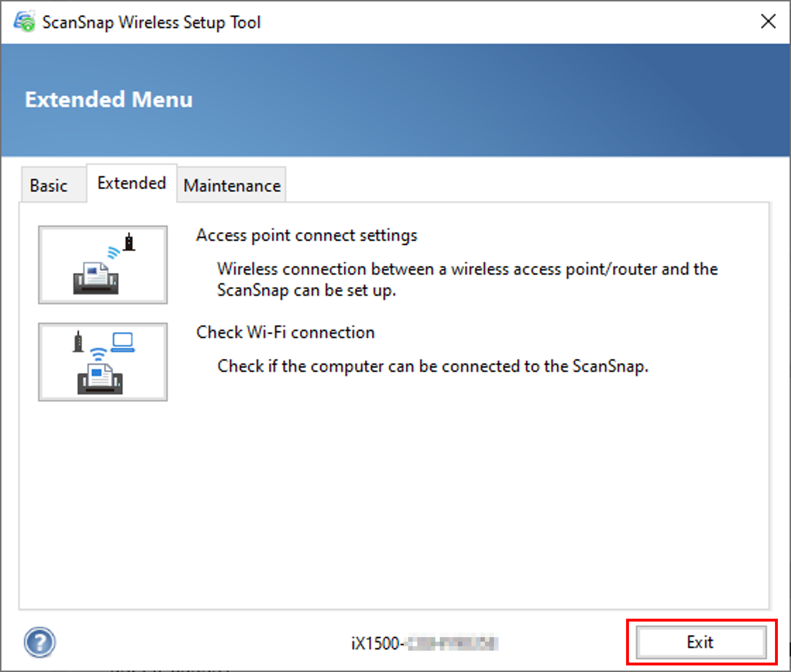This screenshot has height=672, width=791.
Task: Click the Exit button
Action: (x=701, y=642)
